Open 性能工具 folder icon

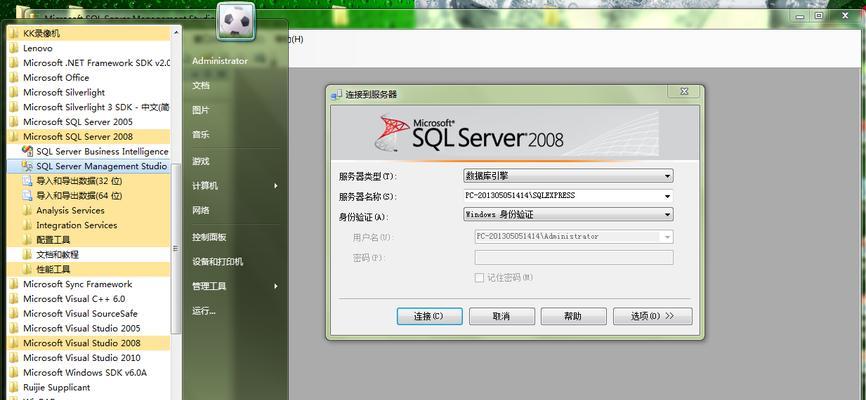tap(27, 270)
